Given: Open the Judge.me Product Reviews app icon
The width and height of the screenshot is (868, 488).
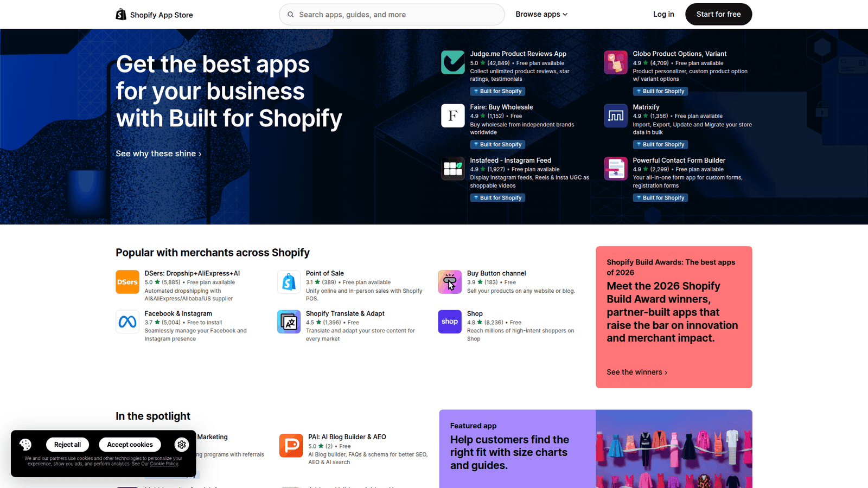Looking at the screenshot, I should pyautogui.click(x=453, y=62).
